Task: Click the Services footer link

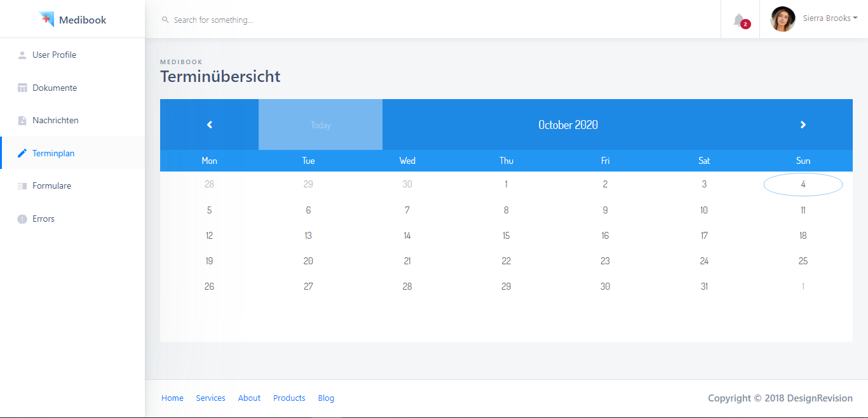Action: pyautogui.click(x=210, y=398)
